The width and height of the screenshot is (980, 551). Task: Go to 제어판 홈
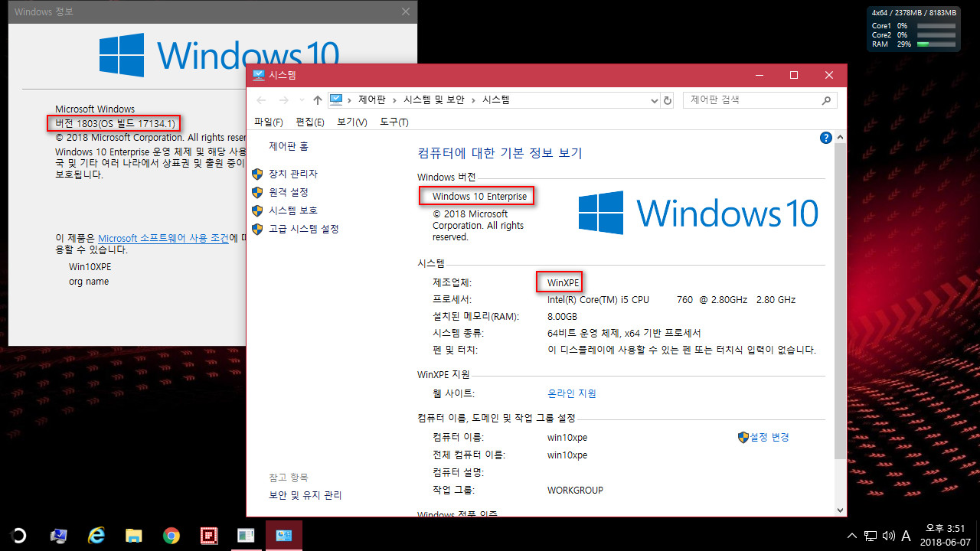[x=289, y=146]
